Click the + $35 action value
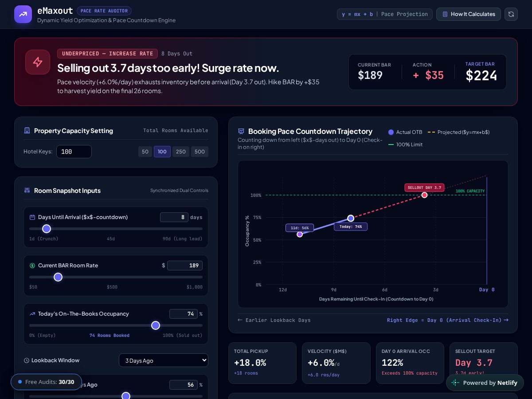 (x=428, y=75)
